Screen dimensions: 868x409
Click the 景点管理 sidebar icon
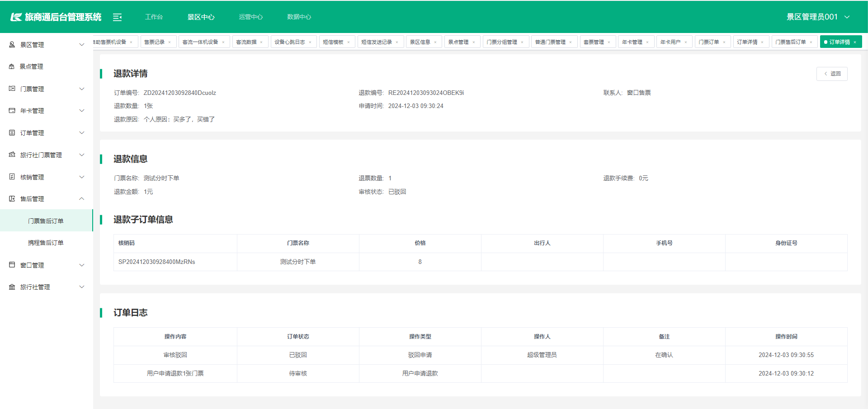click(x=12, y=66)
